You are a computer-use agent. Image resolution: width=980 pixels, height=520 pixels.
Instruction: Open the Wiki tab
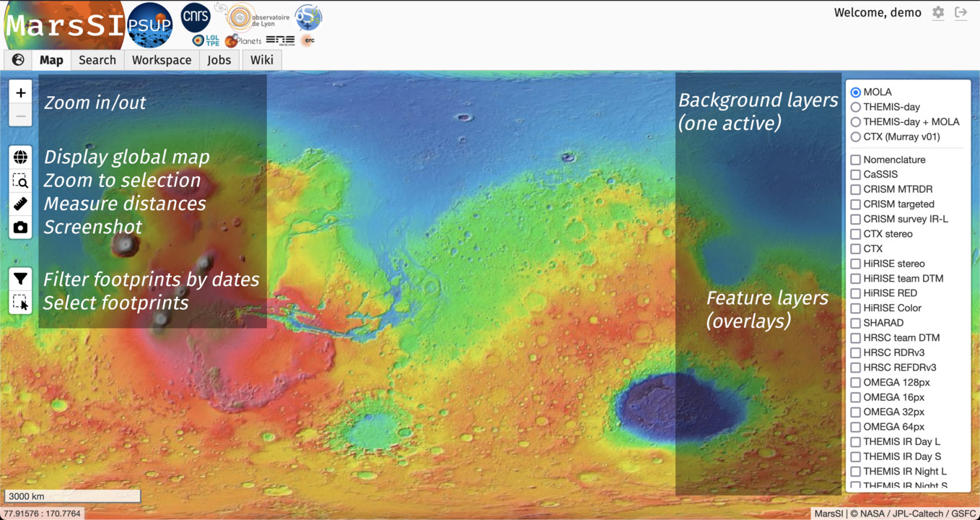(262, 60)
